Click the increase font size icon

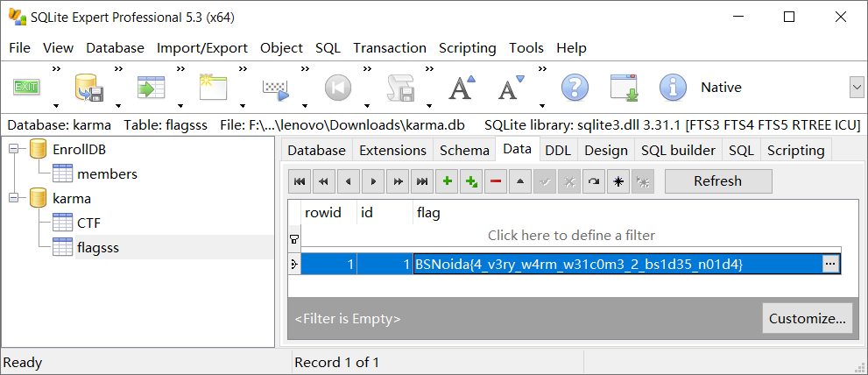tap(461, 87)
